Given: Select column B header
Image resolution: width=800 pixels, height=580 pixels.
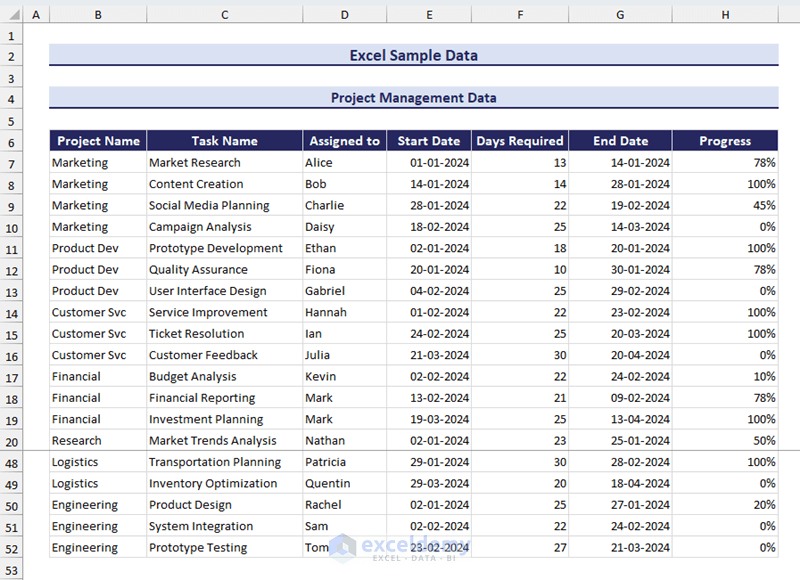Looking at the screenshot, I should point(98,15).
